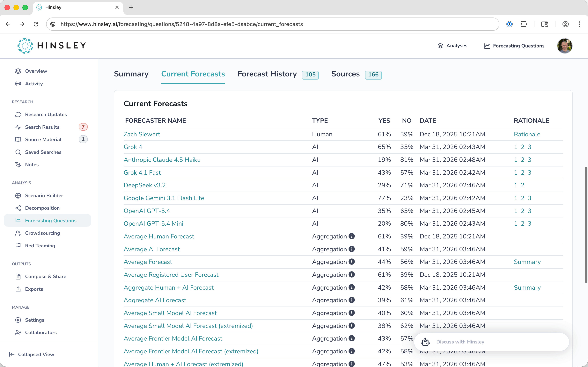Open Zach Siewert's Rationale link
Screen dimensions: 588x367
tap(527, 134)
